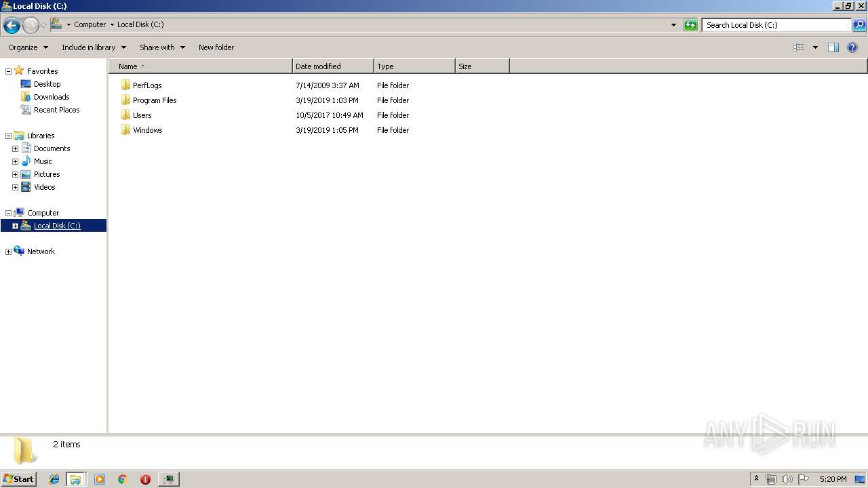Select the PerfLogs folder icon
Screen dimensions: 868x488
click(125, 85)
